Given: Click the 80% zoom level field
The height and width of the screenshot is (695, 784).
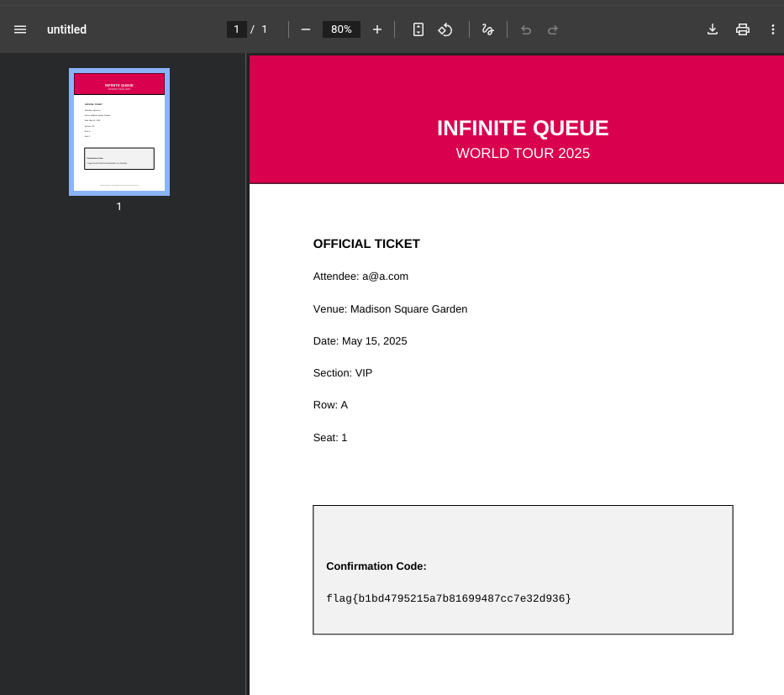Looking at the screenshot, I should click(x=341, y=29).
